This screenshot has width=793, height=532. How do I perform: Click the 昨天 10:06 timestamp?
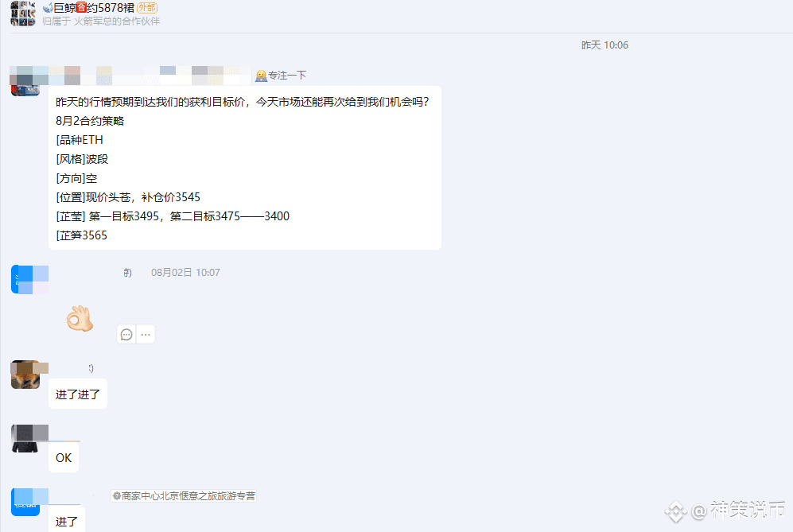coord(604,45)
